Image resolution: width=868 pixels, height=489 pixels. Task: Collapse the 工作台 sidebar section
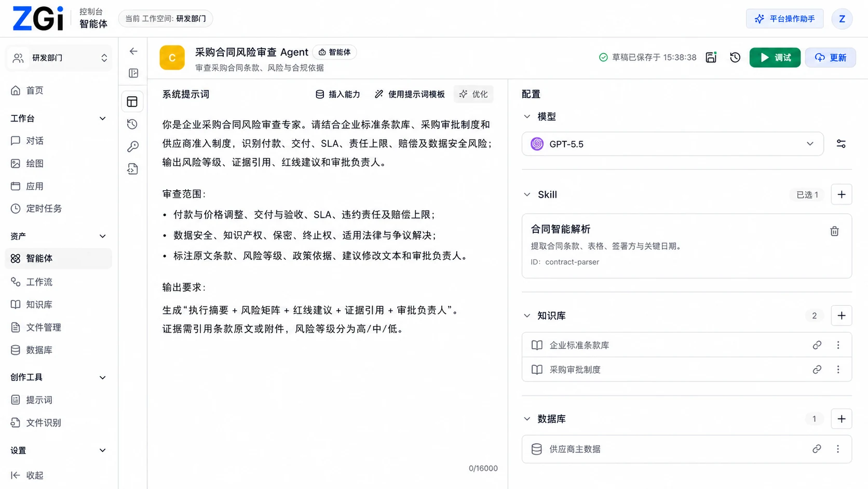[102, 118]
